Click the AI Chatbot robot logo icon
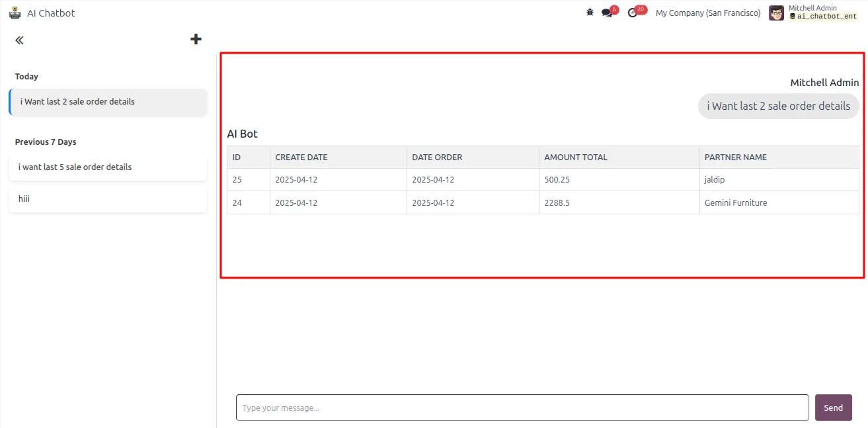Screen dimensions: 868x428 [15, 13]
